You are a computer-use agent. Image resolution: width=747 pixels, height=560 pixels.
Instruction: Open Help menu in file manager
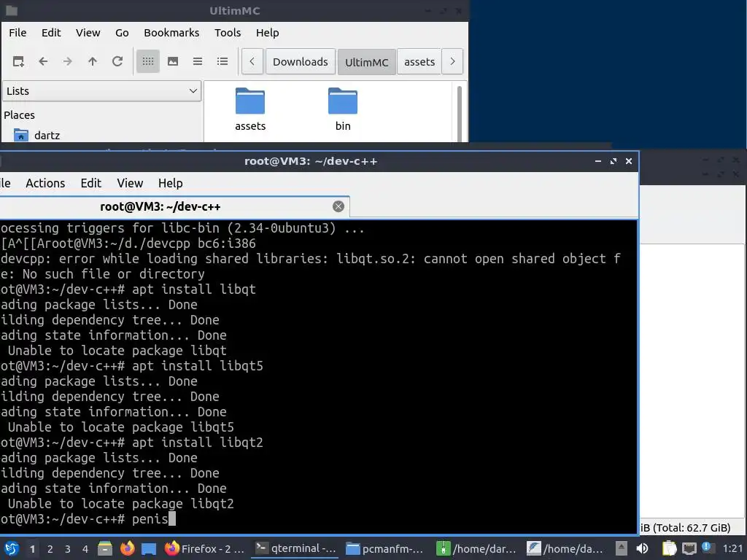click(x=267, y=33)
